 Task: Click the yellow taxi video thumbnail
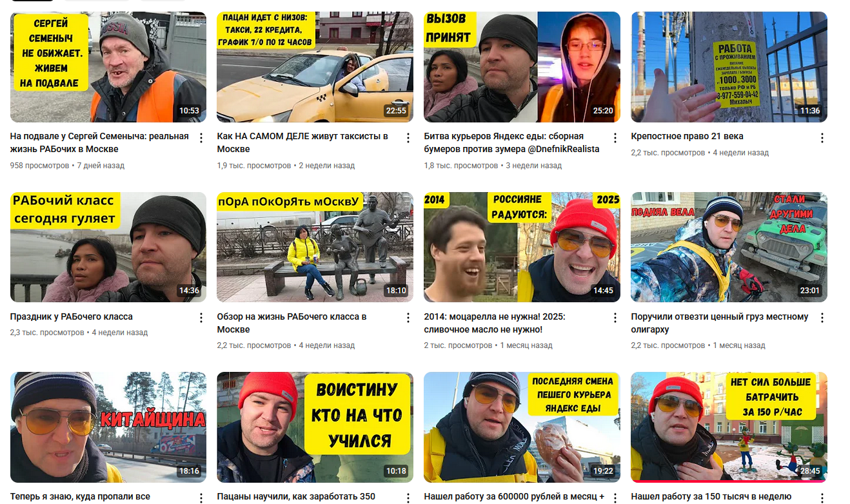[315, 67]
